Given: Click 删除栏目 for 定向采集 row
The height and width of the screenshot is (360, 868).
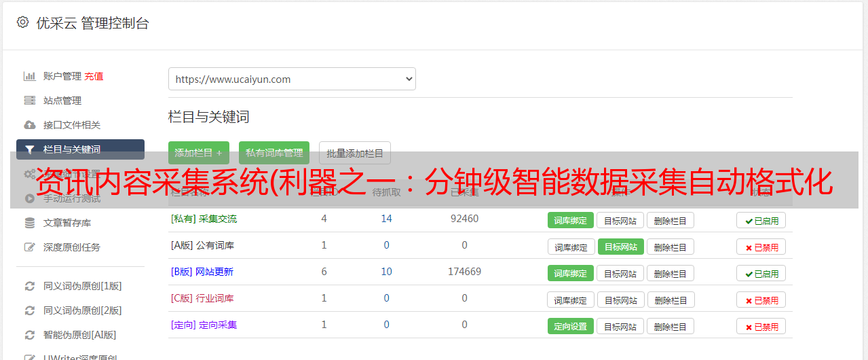Looking at the screenshot, I should click(671, 326).
